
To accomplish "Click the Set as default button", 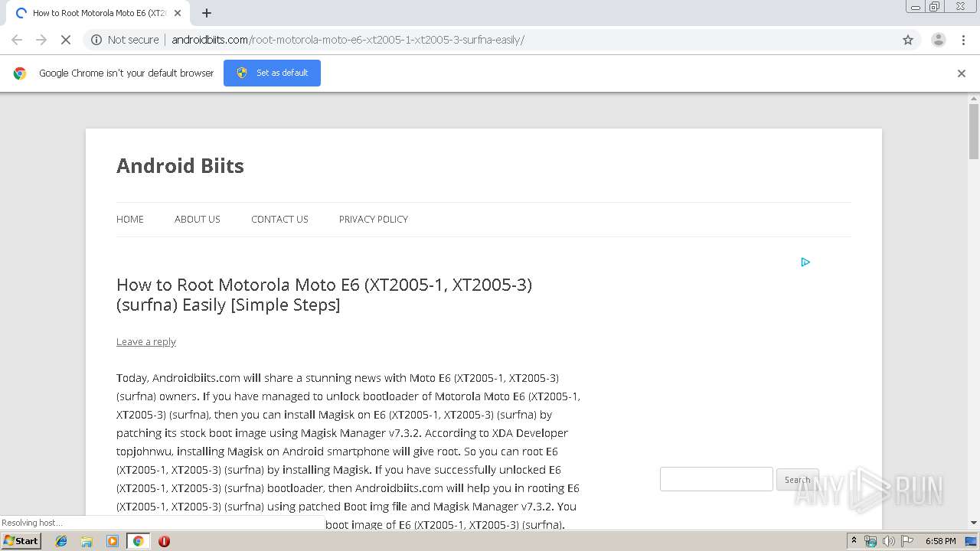I will pyautogui.click(x=272, y=73).
